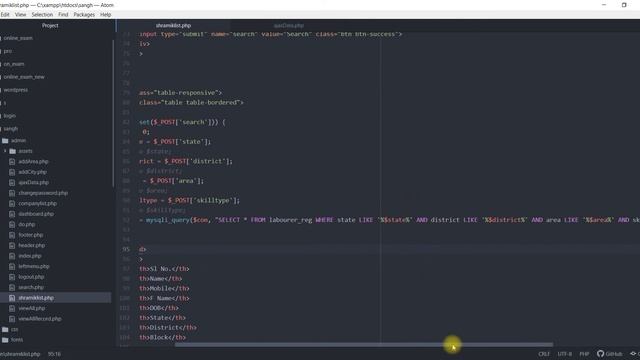
Task: Open the Find menu
Action: (63, 15)
